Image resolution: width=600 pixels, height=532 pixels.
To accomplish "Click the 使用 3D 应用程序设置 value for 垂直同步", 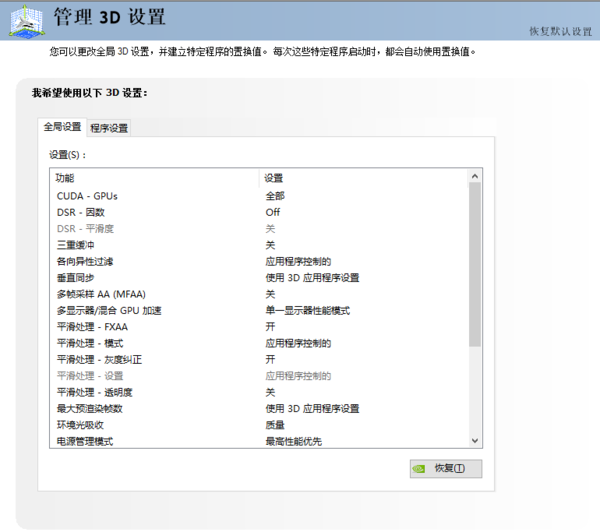I will [312, 278].
